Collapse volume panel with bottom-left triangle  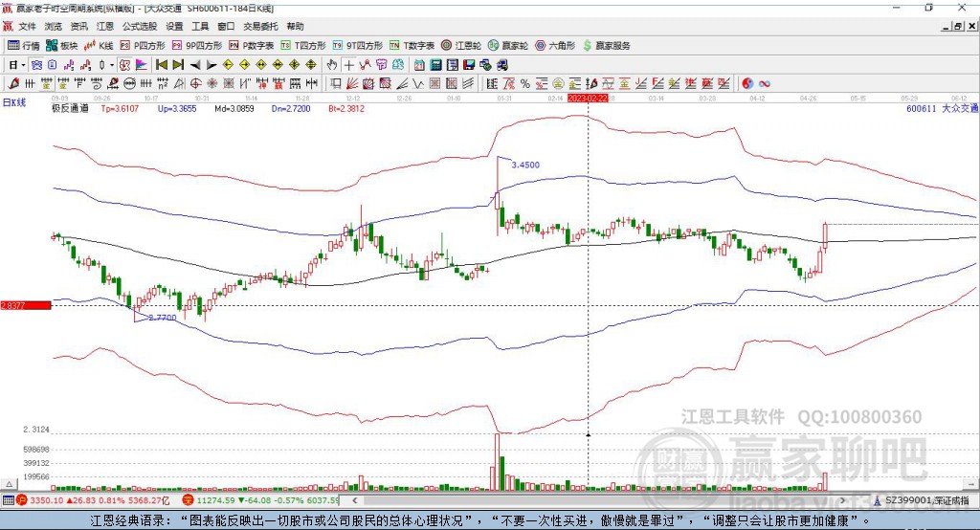click(10, 484)
